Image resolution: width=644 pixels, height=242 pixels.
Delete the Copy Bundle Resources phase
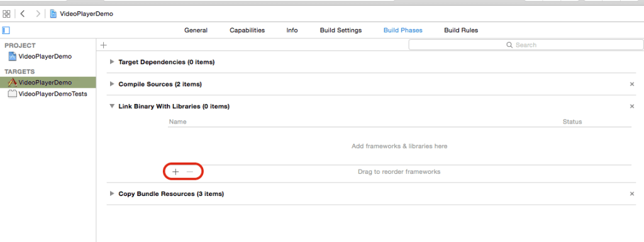tap(632, 193)
